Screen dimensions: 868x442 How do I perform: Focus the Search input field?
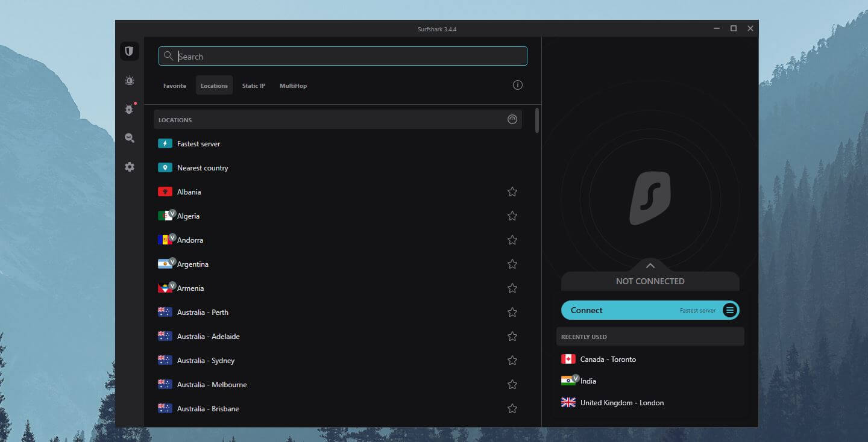click(342, 56)
